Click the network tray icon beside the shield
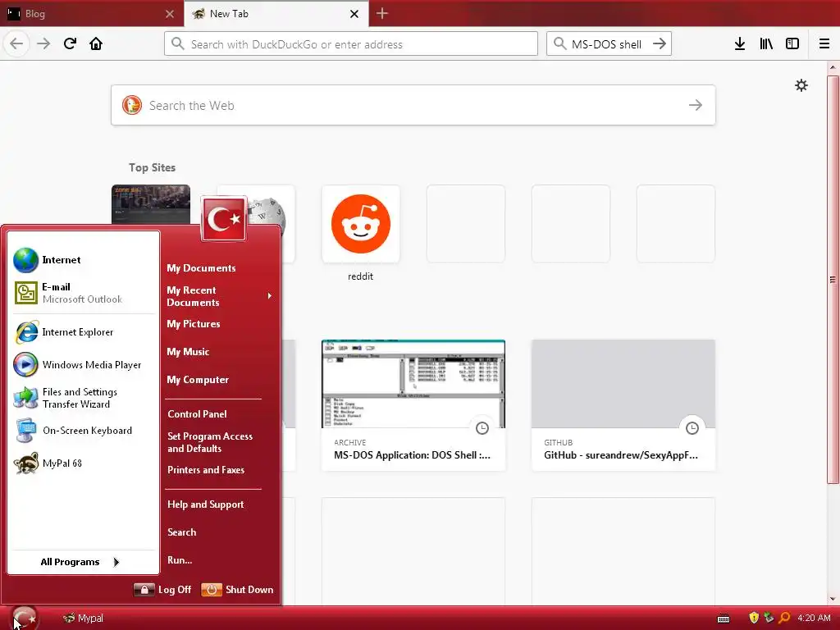This screenshot has width=840, height=630. (x=769, y=619)
